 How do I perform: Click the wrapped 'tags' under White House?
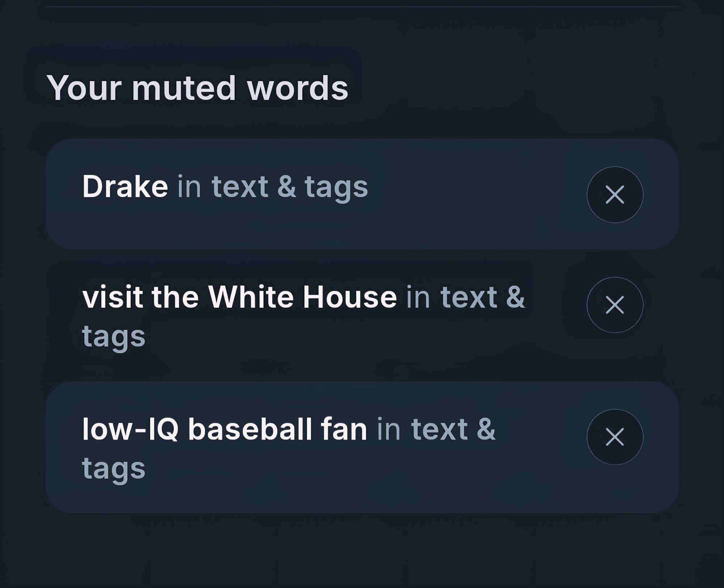tap(114, 336)
